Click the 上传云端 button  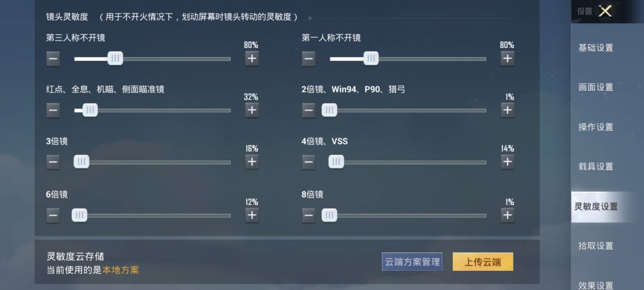pyautogui.click(x=482, y=261)
